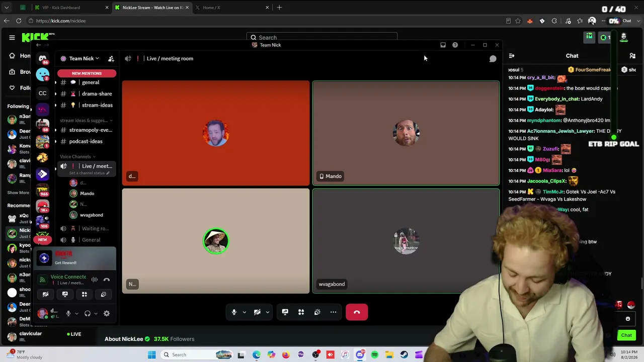Screen dimensions: 644x362
Task: Collapse stream ideas & suggestions category
Action: click(86, 121)
